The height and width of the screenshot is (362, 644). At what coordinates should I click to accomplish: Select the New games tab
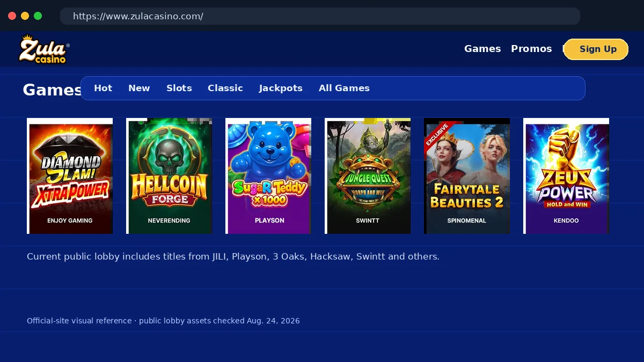click(139, 88)
